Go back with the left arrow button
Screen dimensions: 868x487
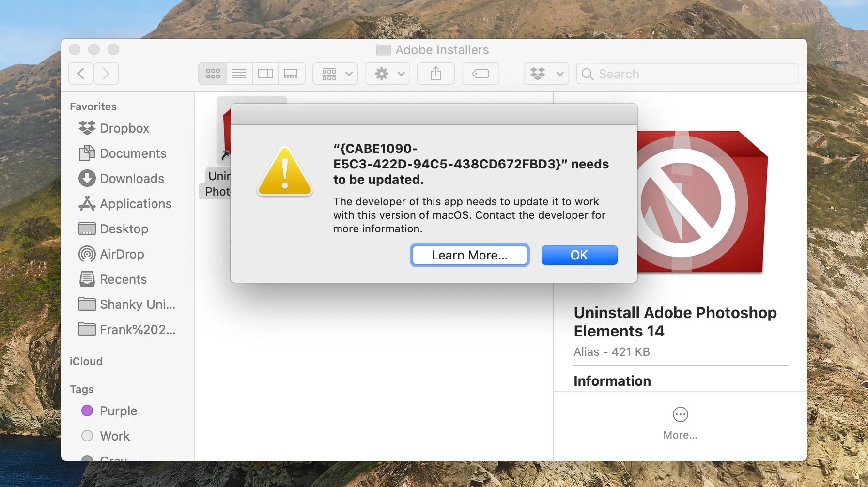tap(81, 74)
